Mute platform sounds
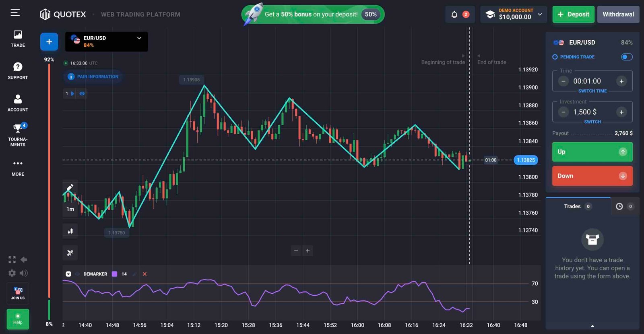Image resolution: width=644 pixels, height=334 pixels. tap(24, 273)
